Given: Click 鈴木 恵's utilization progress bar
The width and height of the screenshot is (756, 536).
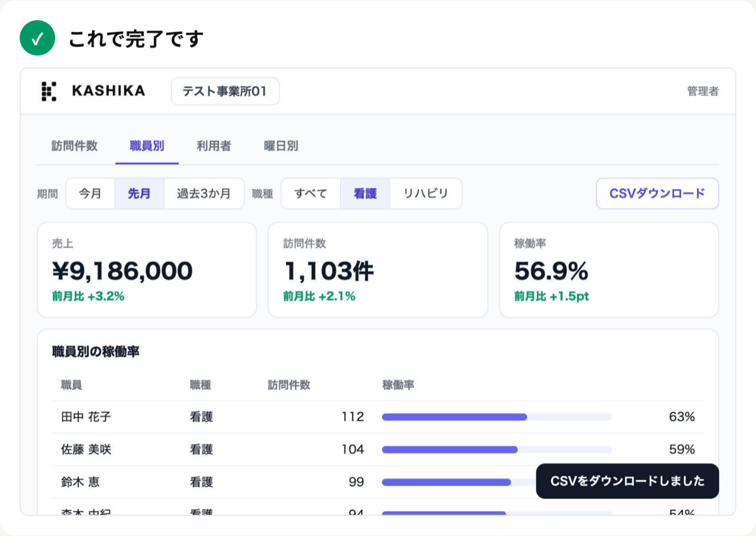Looking at the screenshot, I should point(459,482).
